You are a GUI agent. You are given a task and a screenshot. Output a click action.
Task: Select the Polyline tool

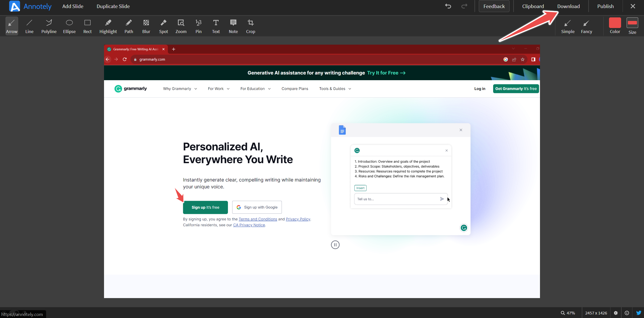click(49, 26)
